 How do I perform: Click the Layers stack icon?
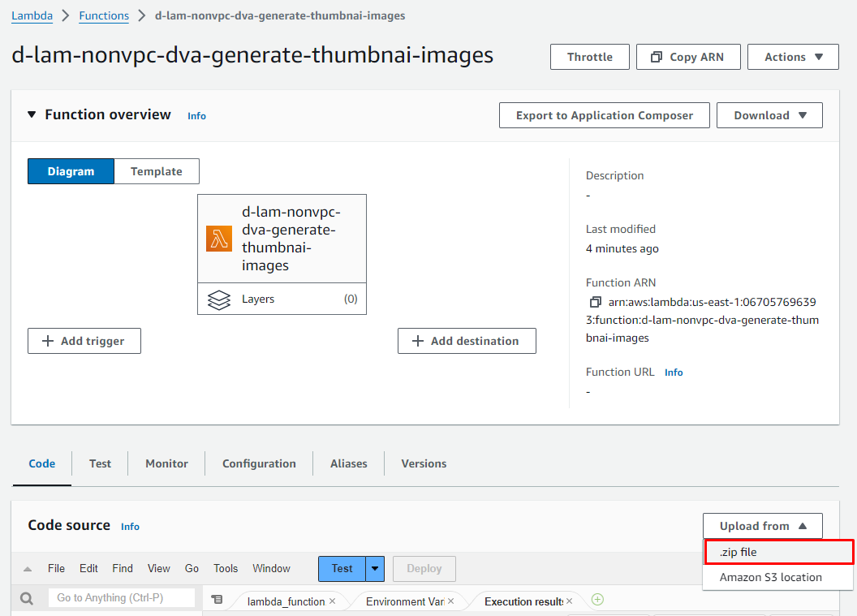click(219, 299)
